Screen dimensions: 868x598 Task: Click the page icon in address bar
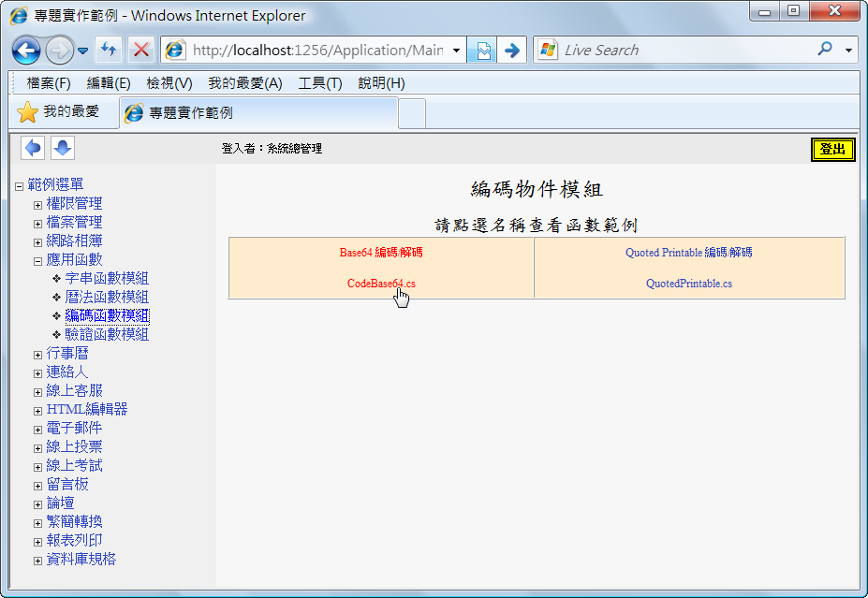175,51
